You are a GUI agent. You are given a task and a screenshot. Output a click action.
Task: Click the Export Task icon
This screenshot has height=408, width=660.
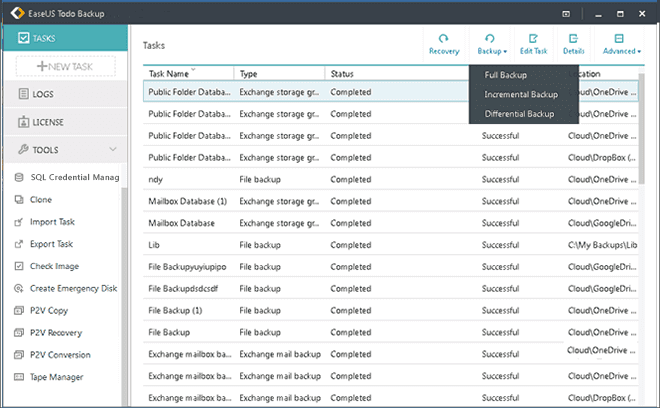pyautogui.click(x=19, y=244)
